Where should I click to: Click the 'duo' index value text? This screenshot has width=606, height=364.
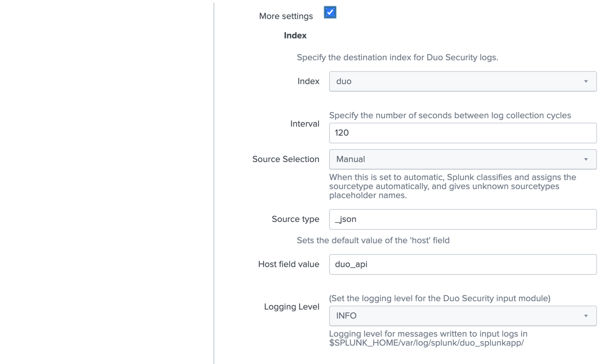[x=344, y=81]
